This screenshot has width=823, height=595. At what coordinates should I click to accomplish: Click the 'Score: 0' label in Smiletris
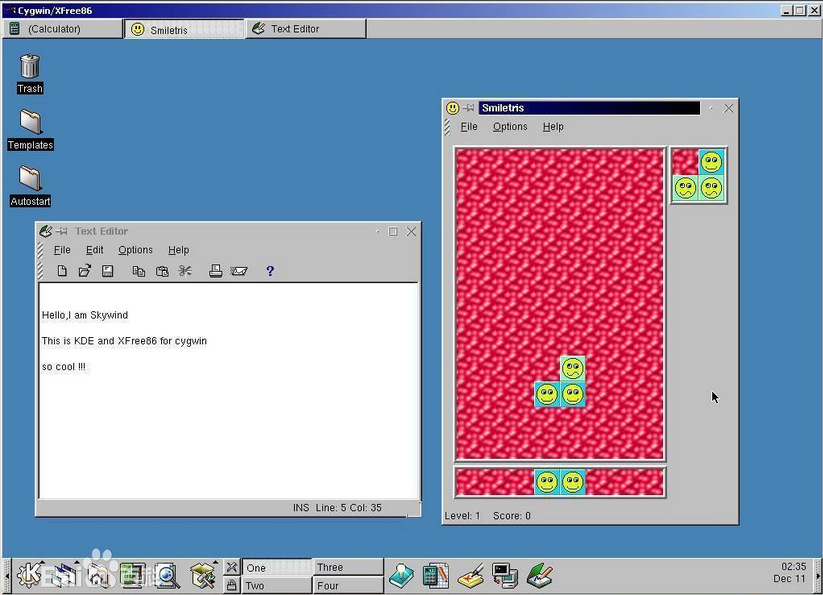512,516
